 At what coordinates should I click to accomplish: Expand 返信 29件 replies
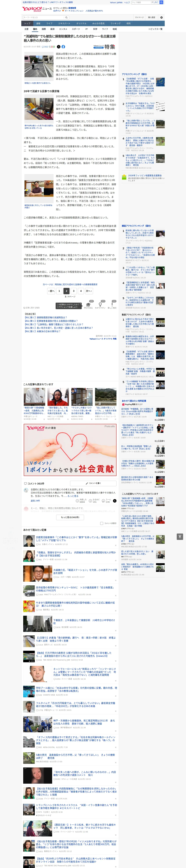click(x=35, y=501)
